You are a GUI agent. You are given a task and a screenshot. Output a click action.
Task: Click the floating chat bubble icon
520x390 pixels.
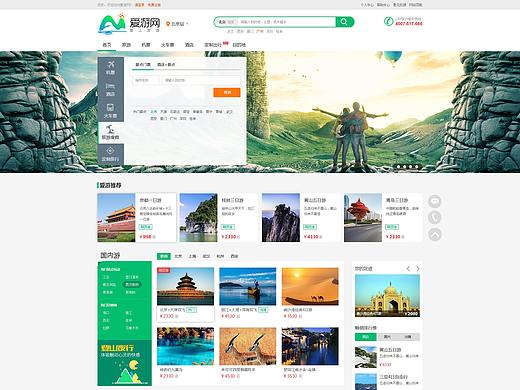coord(435,201)
